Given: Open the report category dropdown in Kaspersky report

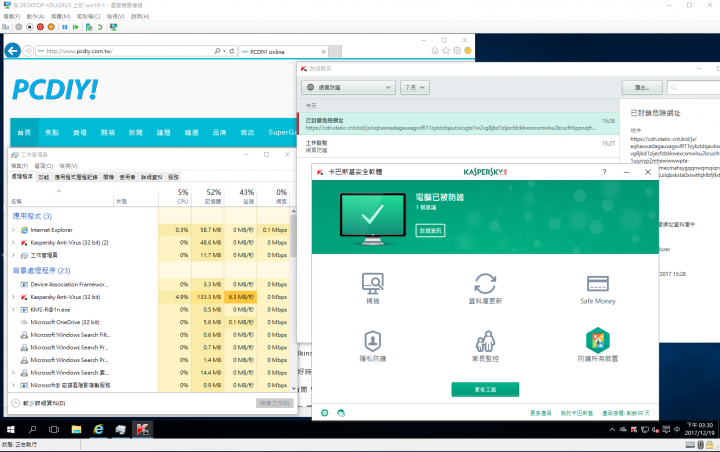Looking at the screenshot, I should pos(349,87).
